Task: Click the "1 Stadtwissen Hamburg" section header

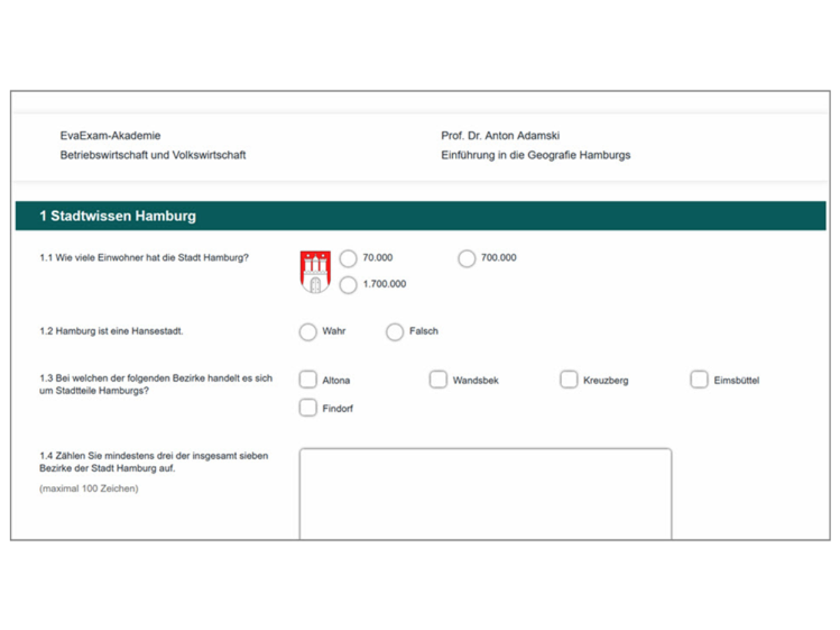Action: (118, 216)
